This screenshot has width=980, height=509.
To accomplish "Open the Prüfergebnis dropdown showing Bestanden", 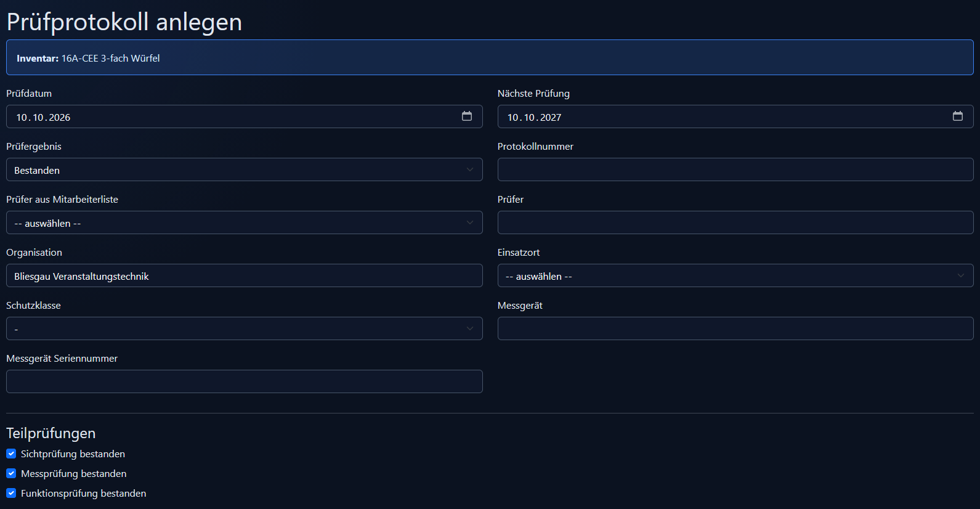I will (245, 169).
